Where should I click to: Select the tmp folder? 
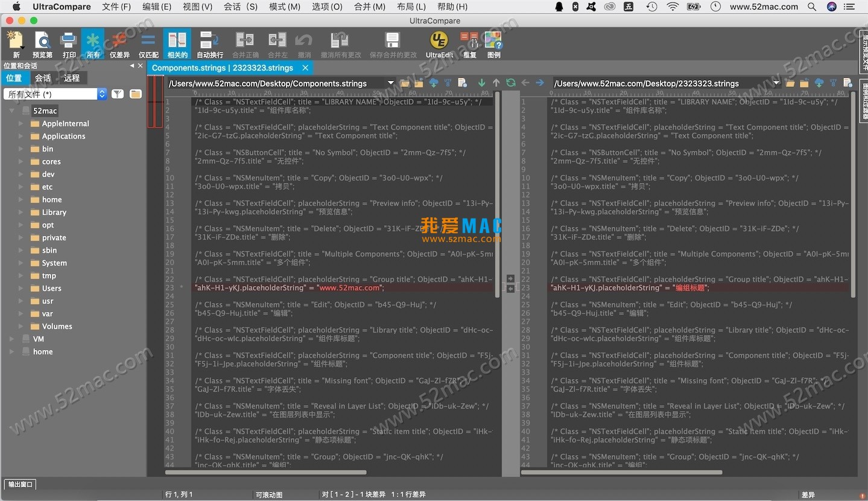pyautogui.click(x=49, y=276)
